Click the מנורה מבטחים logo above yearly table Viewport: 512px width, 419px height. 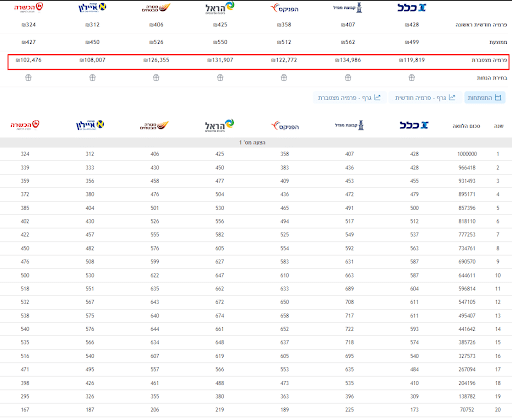154,125
